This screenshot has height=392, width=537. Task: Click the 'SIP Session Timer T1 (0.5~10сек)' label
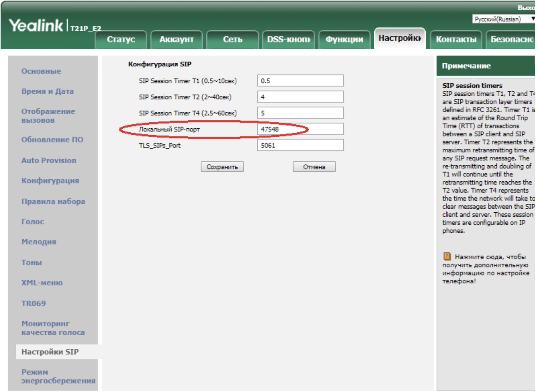[x=188, y=81]
